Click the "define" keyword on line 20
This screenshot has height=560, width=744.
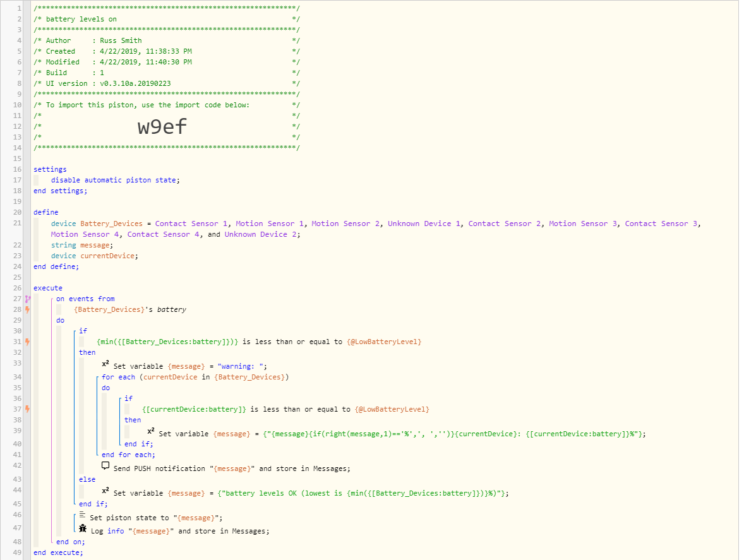click(x=46, y=212)
